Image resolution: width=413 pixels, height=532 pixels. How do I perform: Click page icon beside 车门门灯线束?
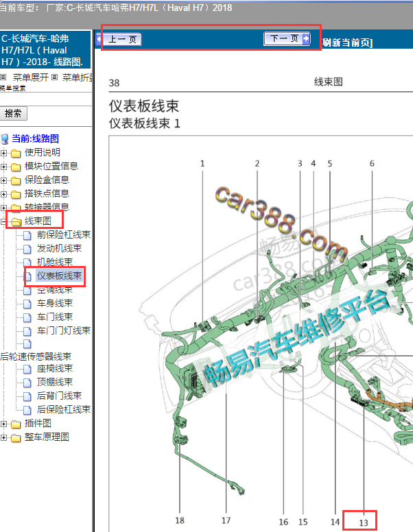click(x=27, y=331)
